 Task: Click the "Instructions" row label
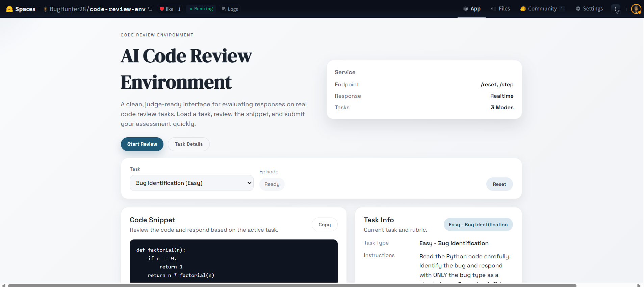[x=379, y=255]
